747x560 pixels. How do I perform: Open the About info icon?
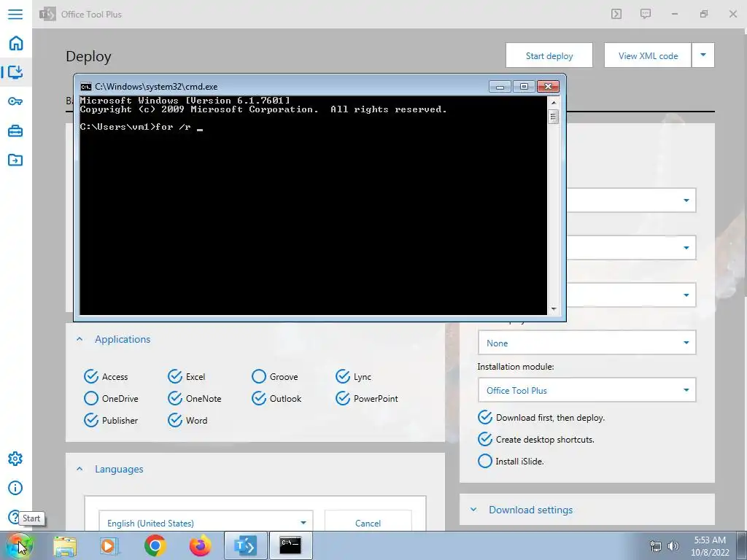tap(15, 488)
